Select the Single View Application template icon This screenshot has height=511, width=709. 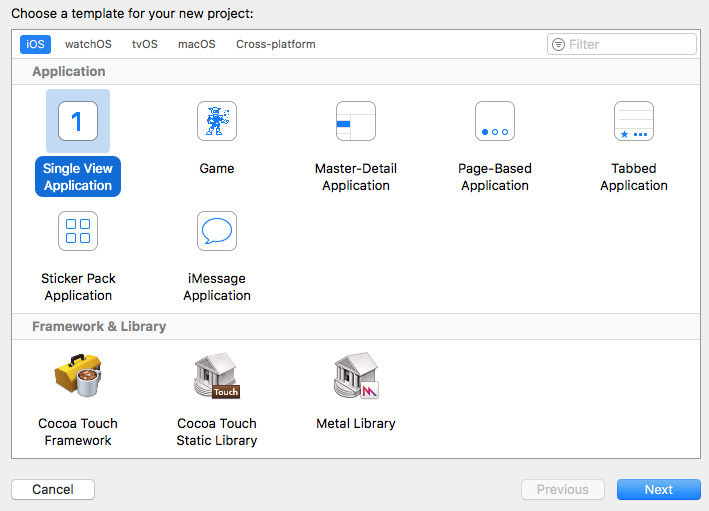[78, 122]
